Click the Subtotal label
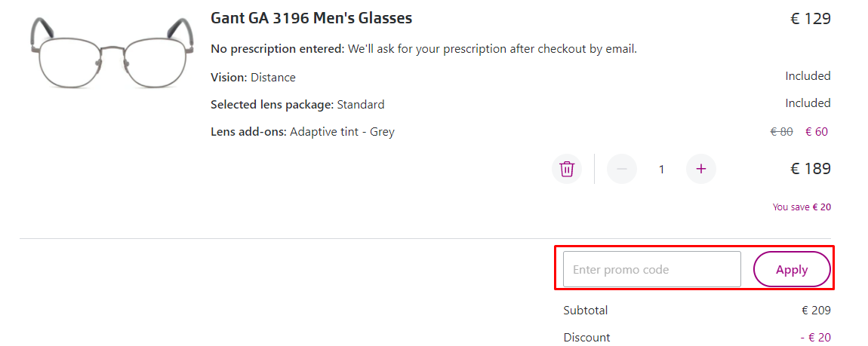This screenshot has height=346, width=868. [585, 311]
